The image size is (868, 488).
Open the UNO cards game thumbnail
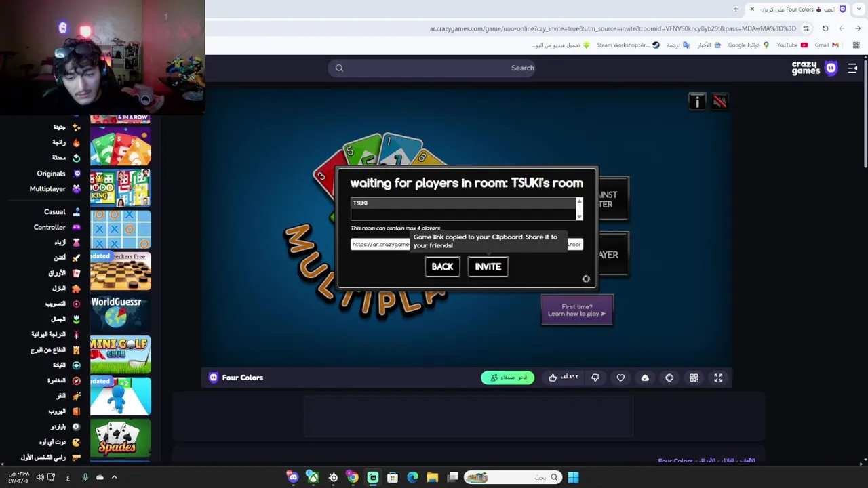[x=121, y=146]
